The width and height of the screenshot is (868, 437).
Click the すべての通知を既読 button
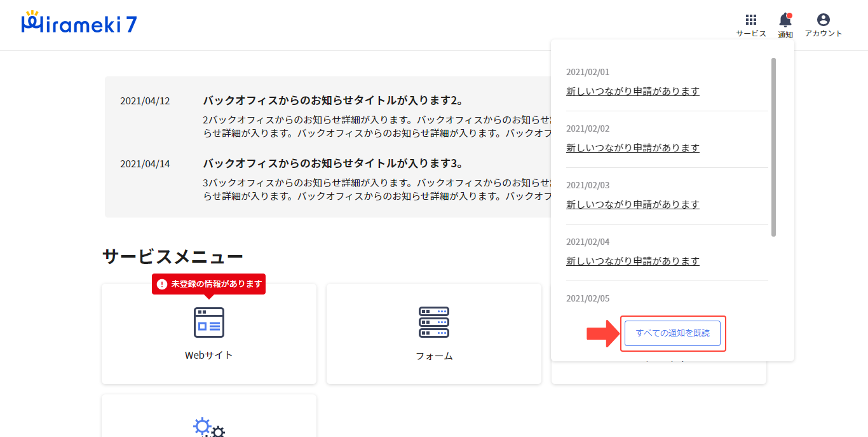(x=672, y=333)
